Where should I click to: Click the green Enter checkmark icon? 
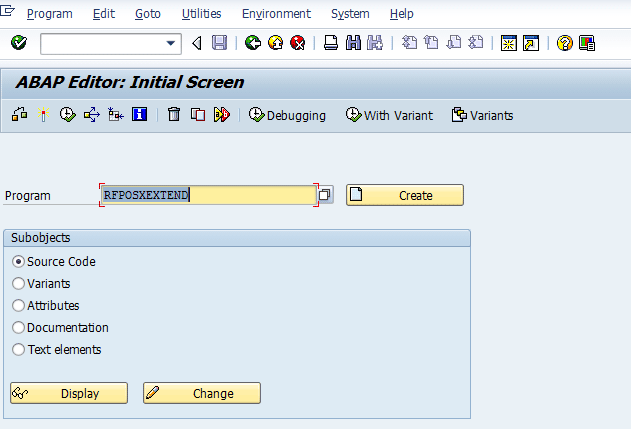click(x=18, y=43)
